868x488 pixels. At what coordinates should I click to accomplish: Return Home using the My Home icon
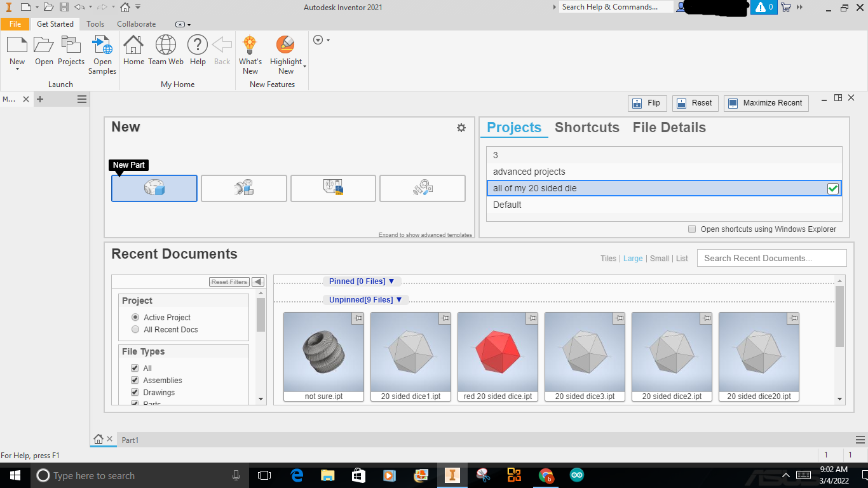click(133, 51)
